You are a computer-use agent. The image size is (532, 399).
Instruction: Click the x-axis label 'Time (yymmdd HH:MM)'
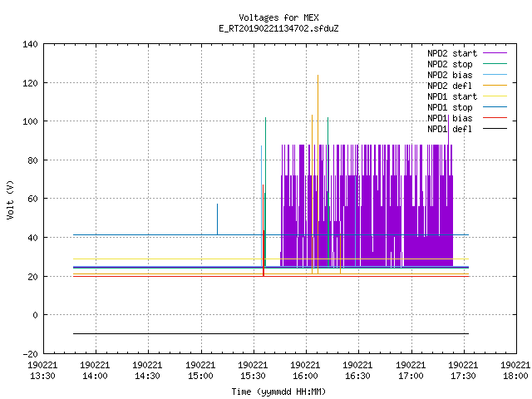coord(278,392)
